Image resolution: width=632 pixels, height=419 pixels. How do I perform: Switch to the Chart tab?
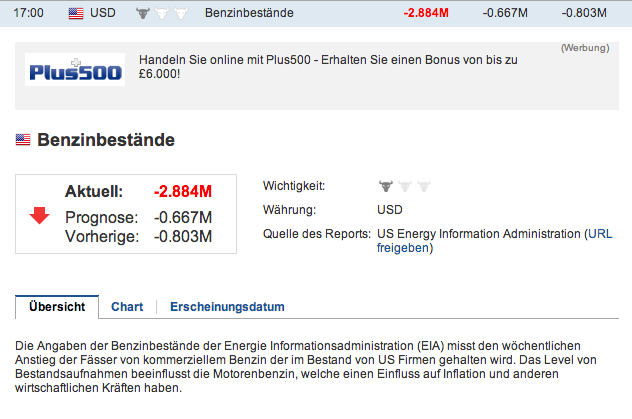(x=127, y=307)
